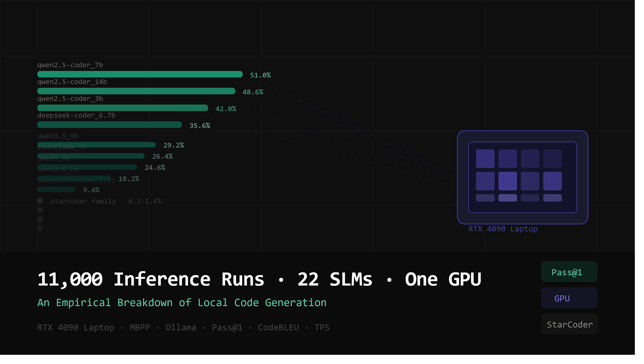Click the 26.4% value

click(x=162, y=156)
